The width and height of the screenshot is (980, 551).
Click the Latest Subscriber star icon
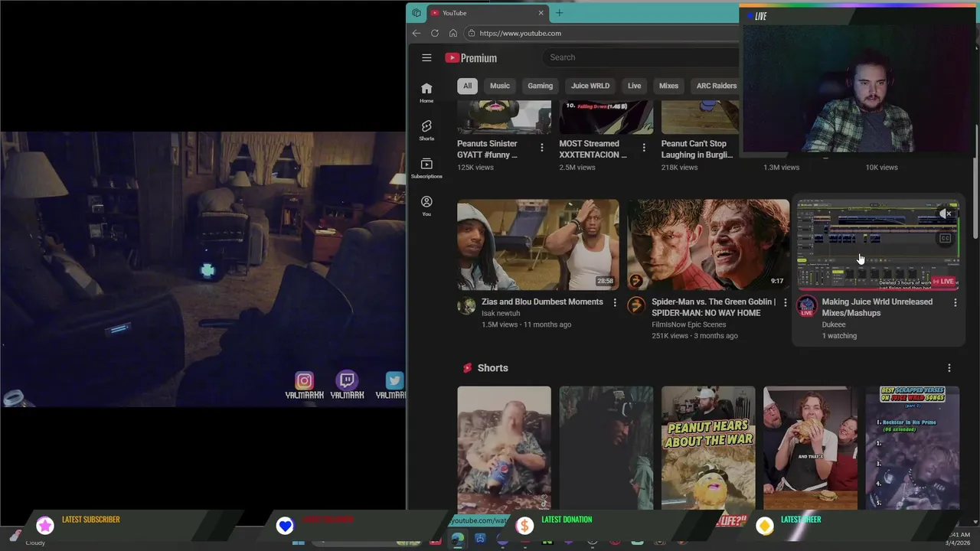[x=45, y=525]
